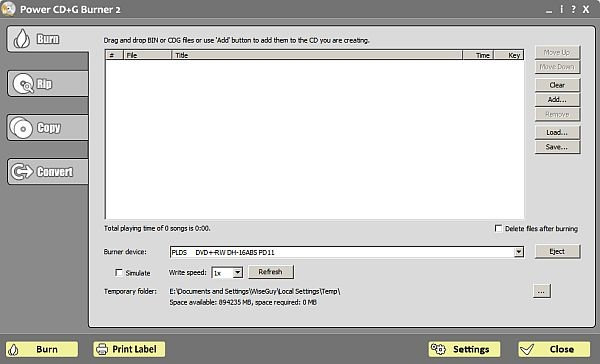Viewport: 600px width, 364px height.
Task: Sort by the File column header
Action: click(x=147, y=55)
